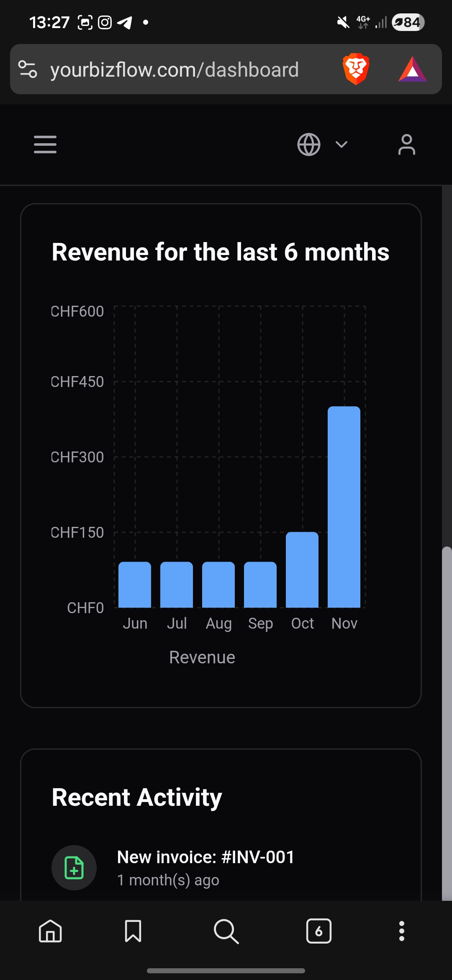Image resolution: width=452 pixels, height=980 pixels.
Task: Click the globe language icon
Action: (309, 144)
